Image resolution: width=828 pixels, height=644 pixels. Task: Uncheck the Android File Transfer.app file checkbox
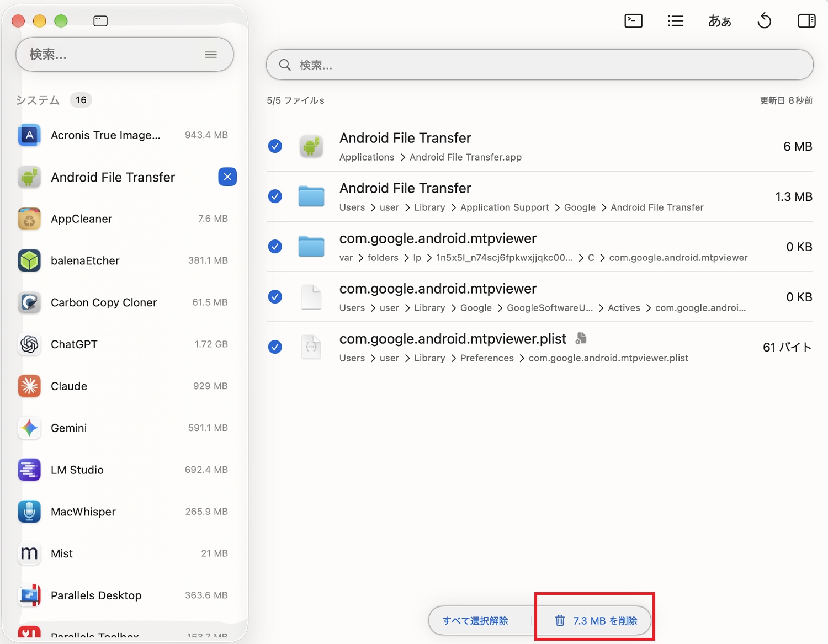pos(275,146)
